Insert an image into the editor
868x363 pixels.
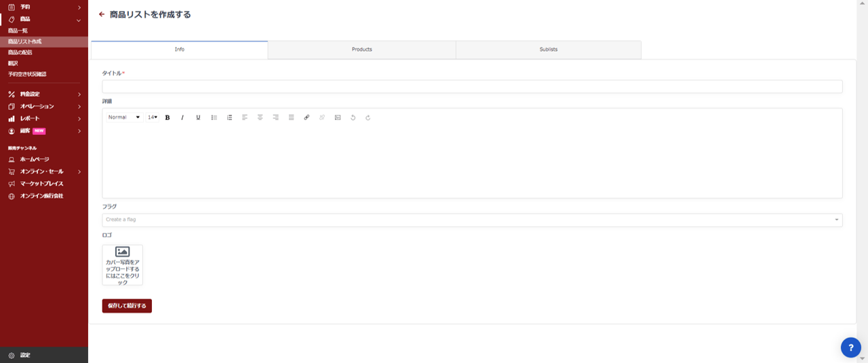337,117
